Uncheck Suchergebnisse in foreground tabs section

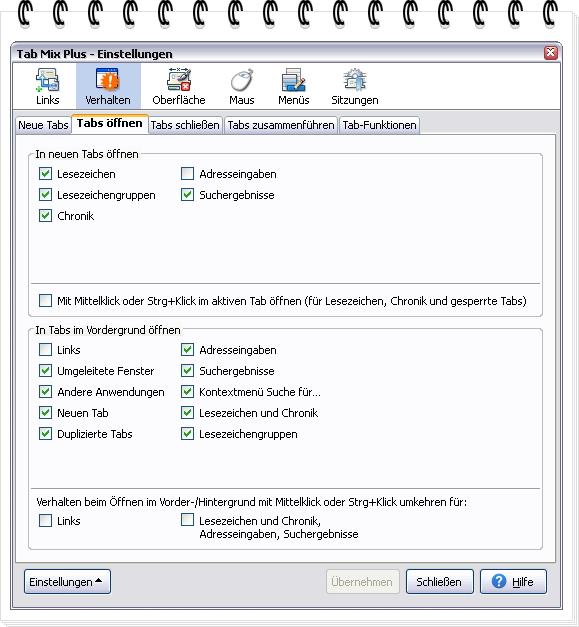coord(187,371)
